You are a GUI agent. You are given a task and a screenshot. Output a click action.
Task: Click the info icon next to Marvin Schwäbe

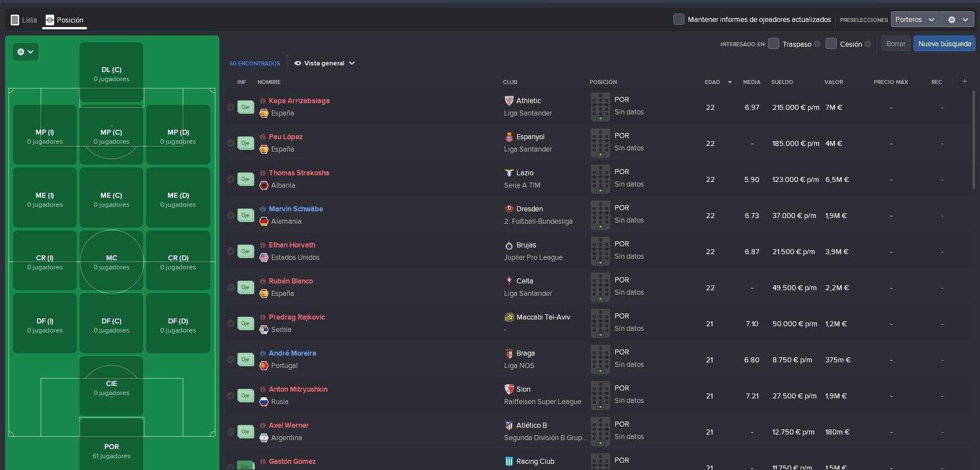(x=263, y=209)
